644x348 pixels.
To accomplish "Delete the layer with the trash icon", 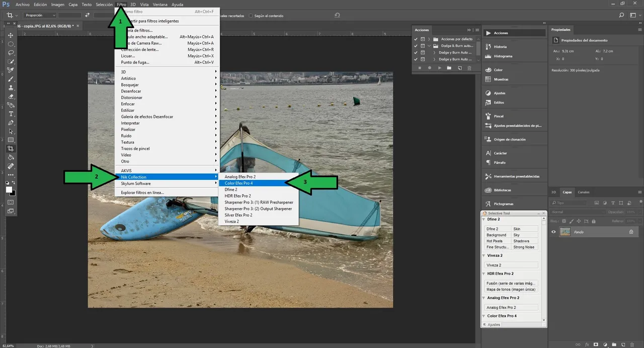I will [632, 344].
